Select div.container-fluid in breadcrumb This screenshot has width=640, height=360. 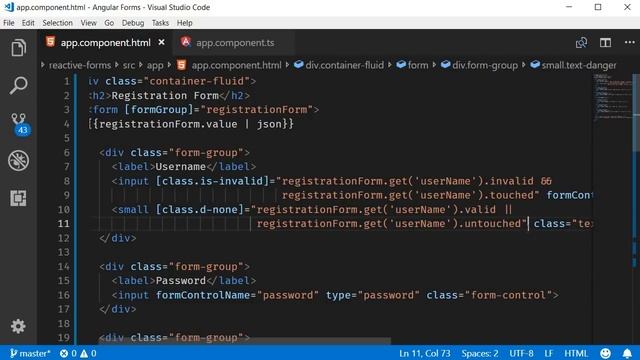coord(344,65)
